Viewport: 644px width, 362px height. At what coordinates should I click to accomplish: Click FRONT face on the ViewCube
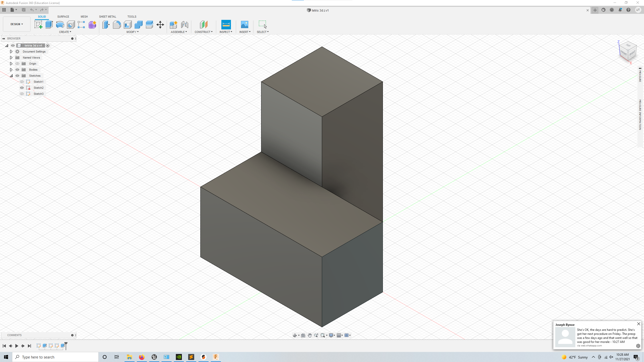623,53
